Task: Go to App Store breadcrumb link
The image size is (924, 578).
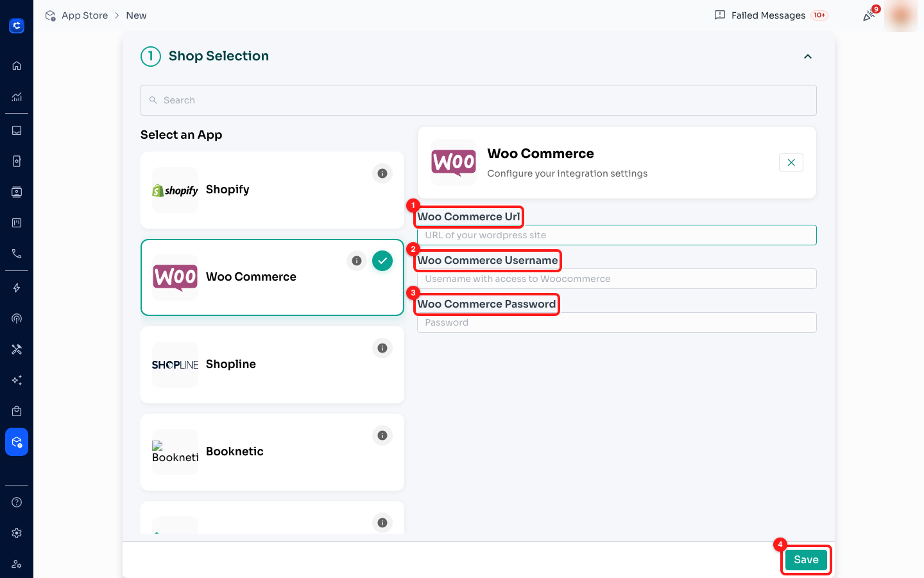Action: tap(85, 15)
